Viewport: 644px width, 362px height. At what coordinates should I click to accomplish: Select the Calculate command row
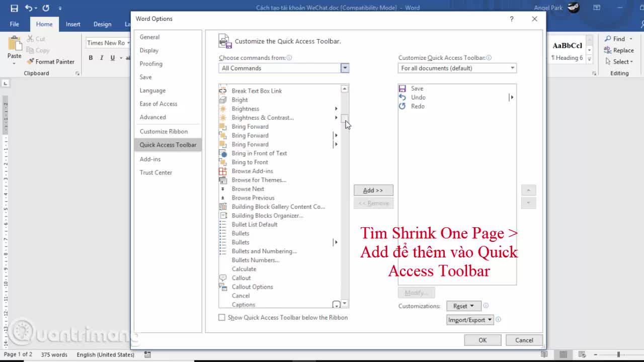click(280, 269)
